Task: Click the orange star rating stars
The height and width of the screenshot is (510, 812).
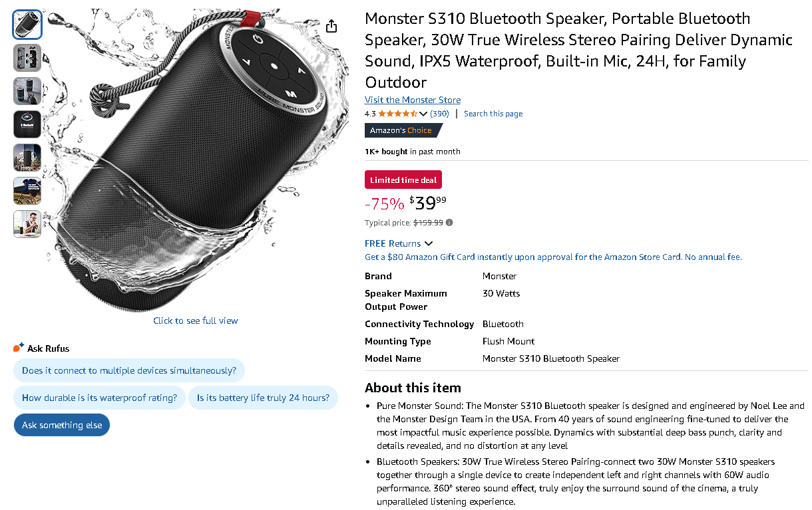Action: [397, 113]
